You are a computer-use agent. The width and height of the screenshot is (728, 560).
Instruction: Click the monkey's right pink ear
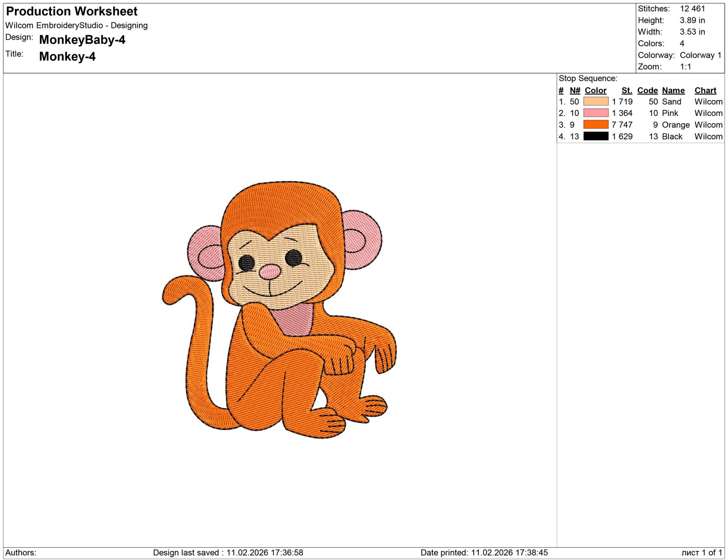point(362,239)
